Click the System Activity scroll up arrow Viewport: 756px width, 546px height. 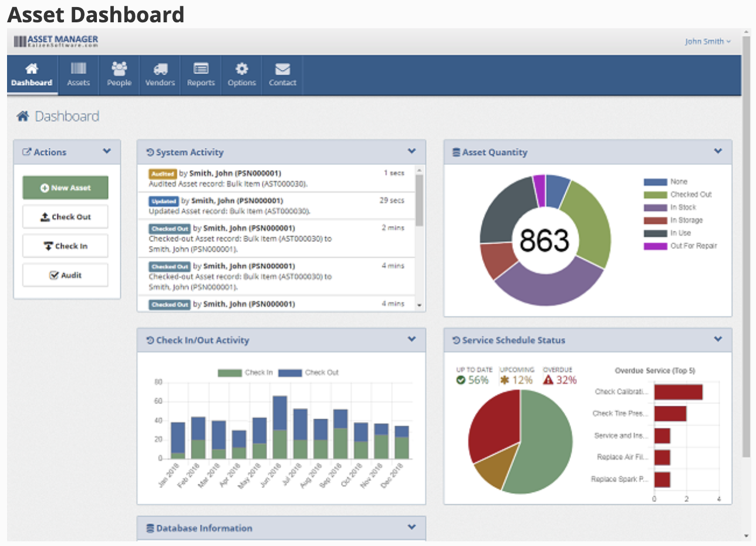[x=419, y=170]
